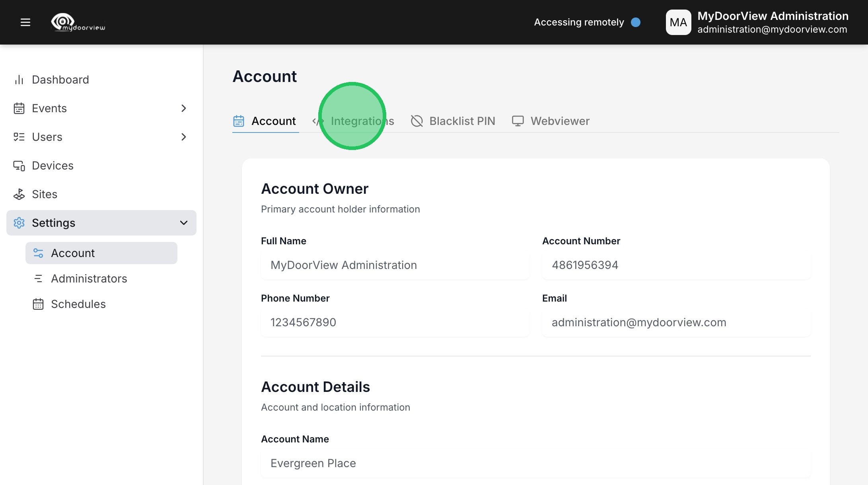Click the Blacklist PIN tab icon
The image size is (868, 485).
tap(416, 121)
